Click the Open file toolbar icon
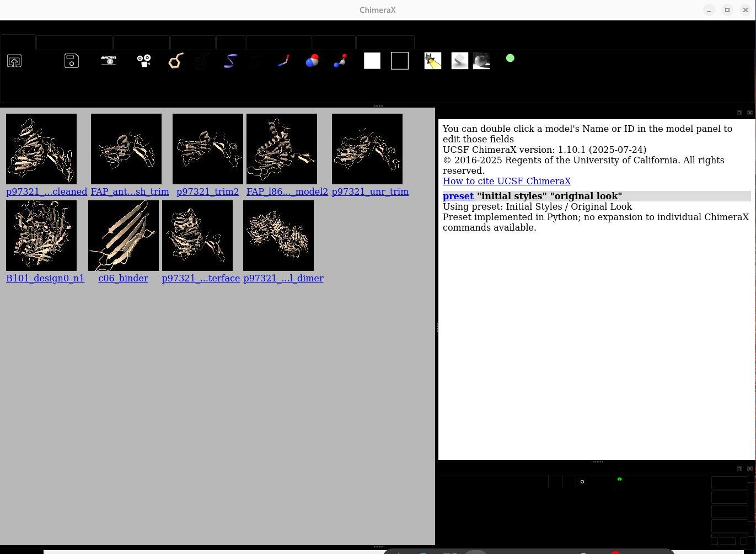Viewport: 756px width, 554px height. pyautogui.click(x=14, y=61)
